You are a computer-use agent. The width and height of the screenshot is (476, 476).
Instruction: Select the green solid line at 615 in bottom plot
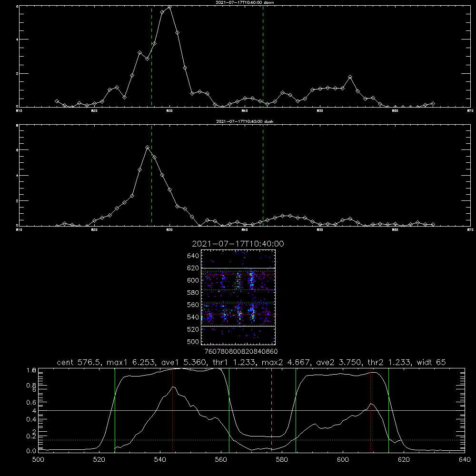point(388,410)
